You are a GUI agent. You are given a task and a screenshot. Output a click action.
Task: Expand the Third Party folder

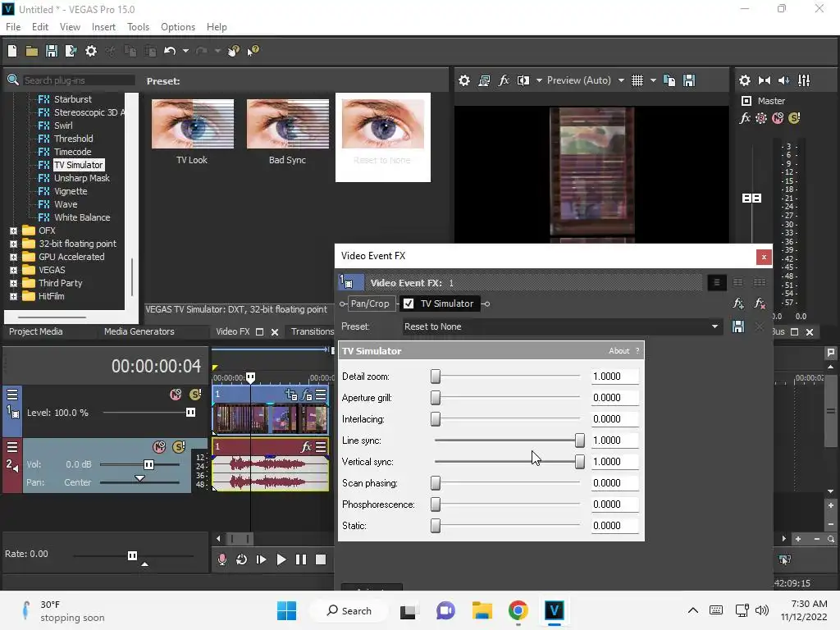point(13,283)
